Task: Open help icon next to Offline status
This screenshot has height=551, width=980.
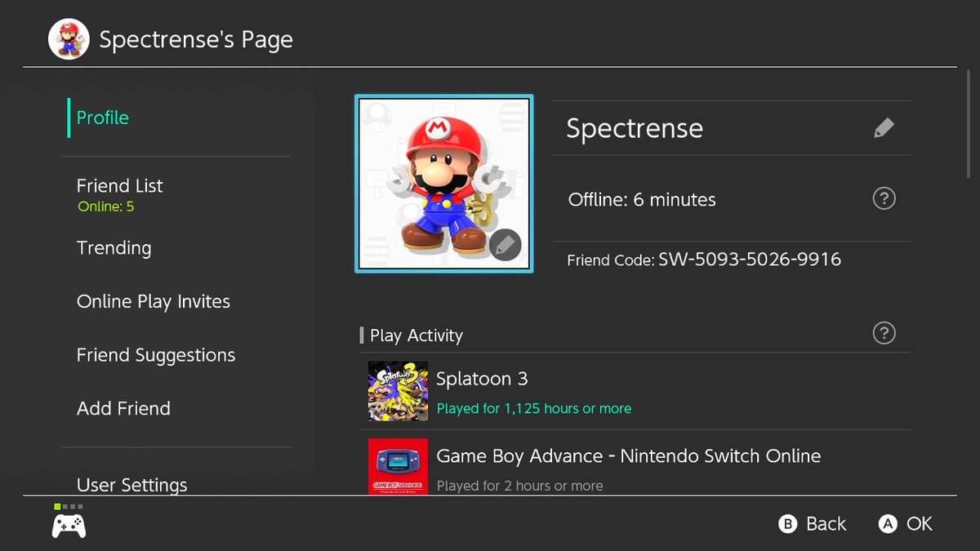Action: 884,198
